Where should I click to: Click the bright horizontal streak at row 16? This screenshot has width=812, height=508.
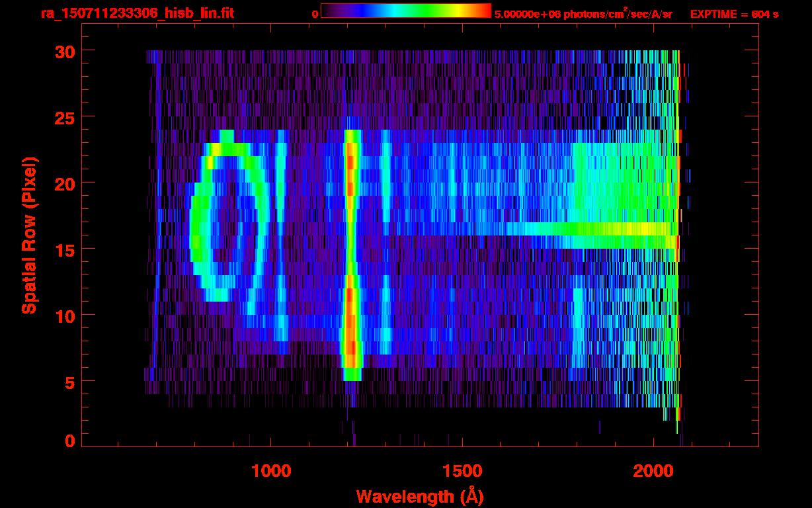tap(595, 229)
